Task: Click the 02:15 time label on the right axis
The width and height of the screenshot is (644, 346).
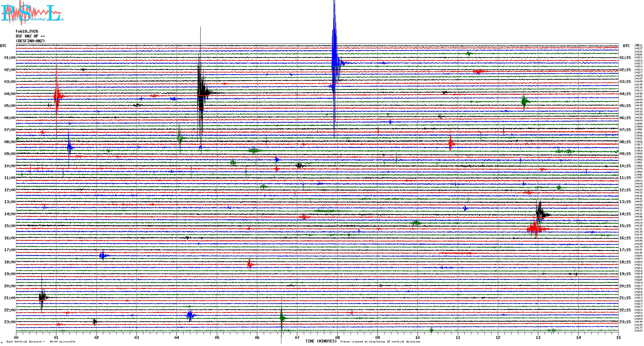Action: click(625, 70)
